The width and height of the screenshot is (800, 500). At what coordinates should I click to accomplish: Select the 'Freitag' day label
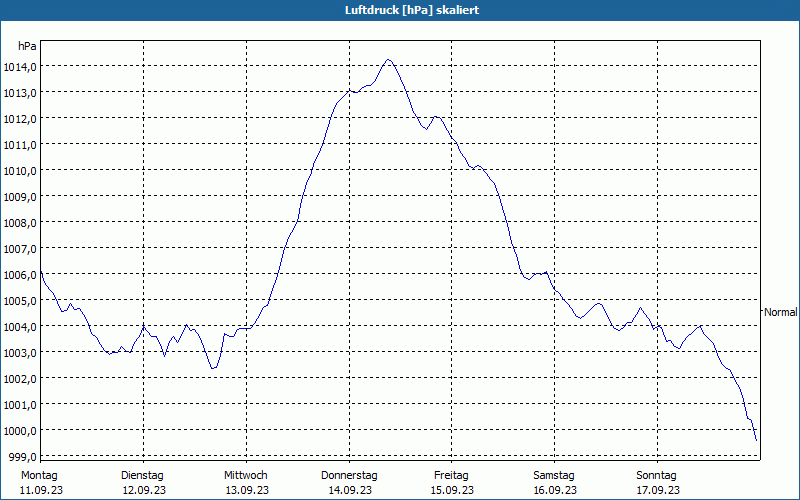pos(452,476)
